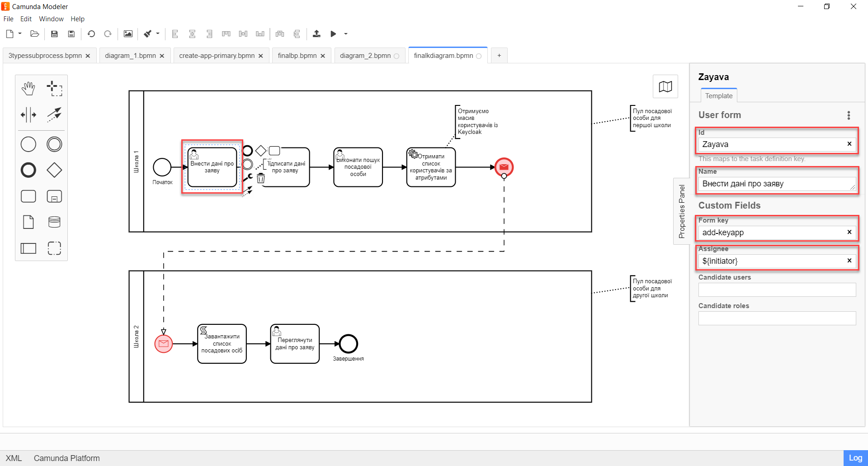
Task: Open the Camunda Platform status selector
Action: point(66,458)
